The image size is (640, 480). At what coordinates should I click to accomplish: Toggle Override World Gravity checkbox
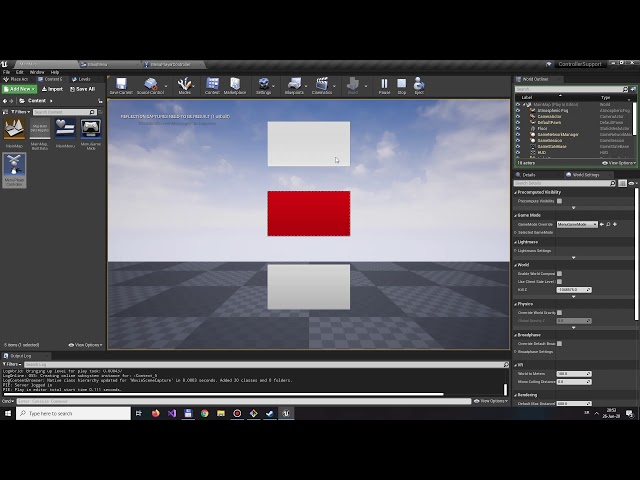560,313
